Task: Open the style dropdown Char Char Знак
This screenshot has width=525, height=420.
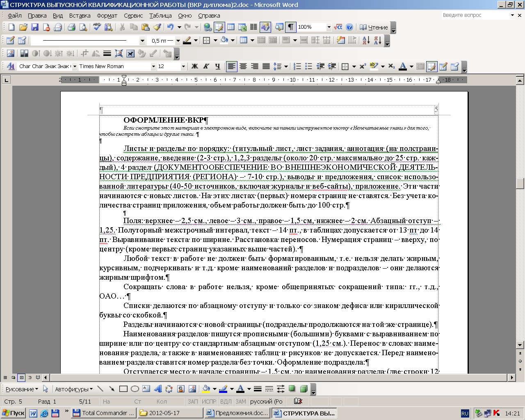Action: (75, 66)
